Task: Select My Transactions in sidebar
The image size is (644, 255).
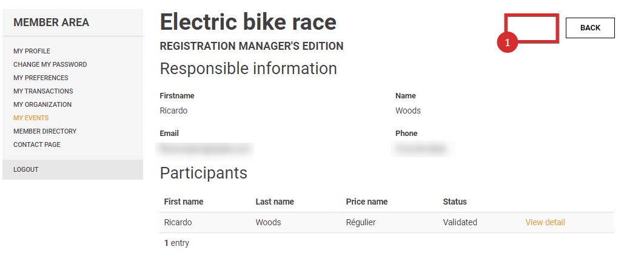Action: point(43,91)
